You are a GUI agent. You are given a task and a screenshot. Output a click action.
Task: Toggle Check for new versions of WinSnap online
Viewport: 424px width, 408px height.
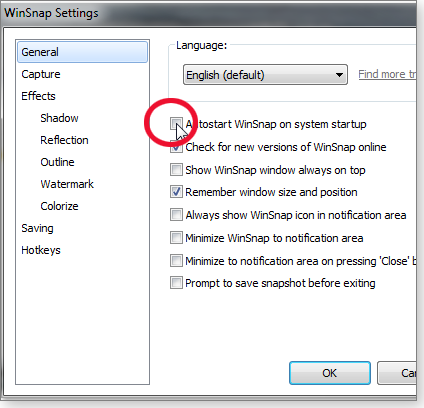coord(176,147)
